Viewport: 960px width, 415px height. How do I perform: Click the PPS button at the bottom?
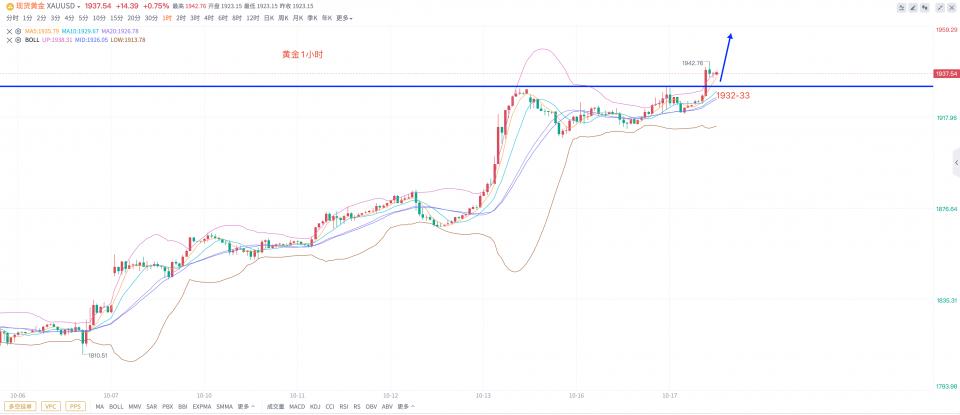coord(75,407)
